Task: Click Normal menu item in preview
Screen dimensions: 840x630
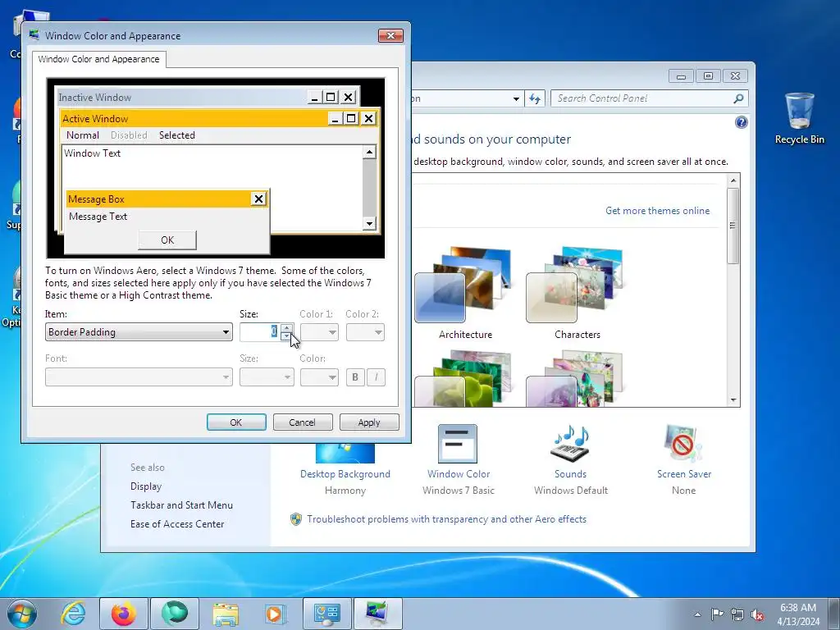Action: click(x=83, y=135)
